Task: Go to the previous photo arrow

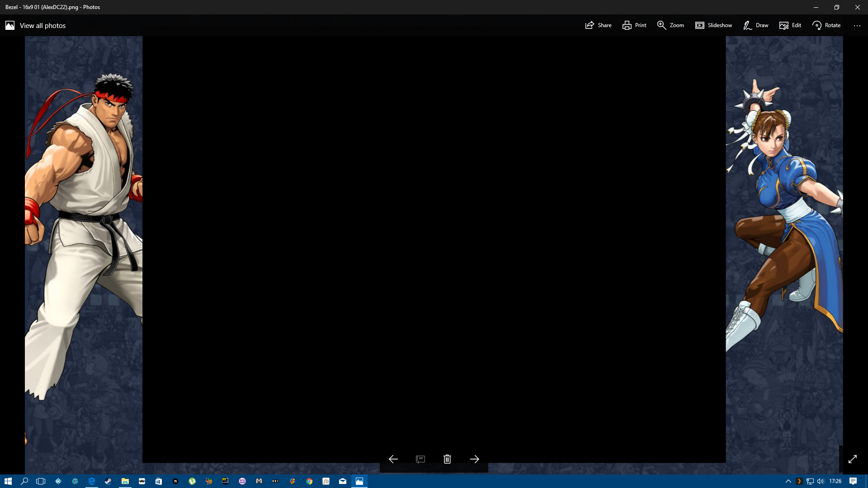Action: click(x=393, y=459)
